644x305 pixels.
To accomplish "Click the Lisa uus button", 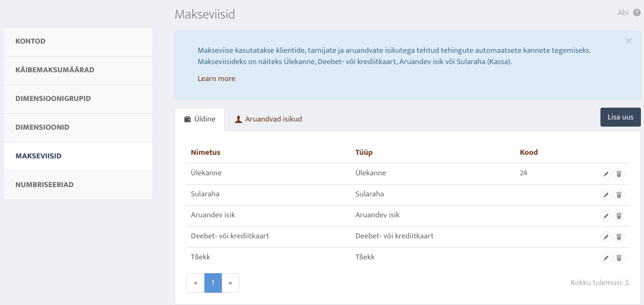I will tap(620, 117).
